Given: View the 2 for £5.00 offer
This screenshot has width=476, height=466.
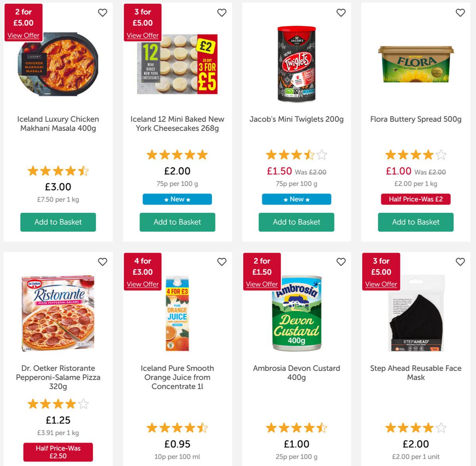Looking at the screenshot, I should tap(23, 35).
